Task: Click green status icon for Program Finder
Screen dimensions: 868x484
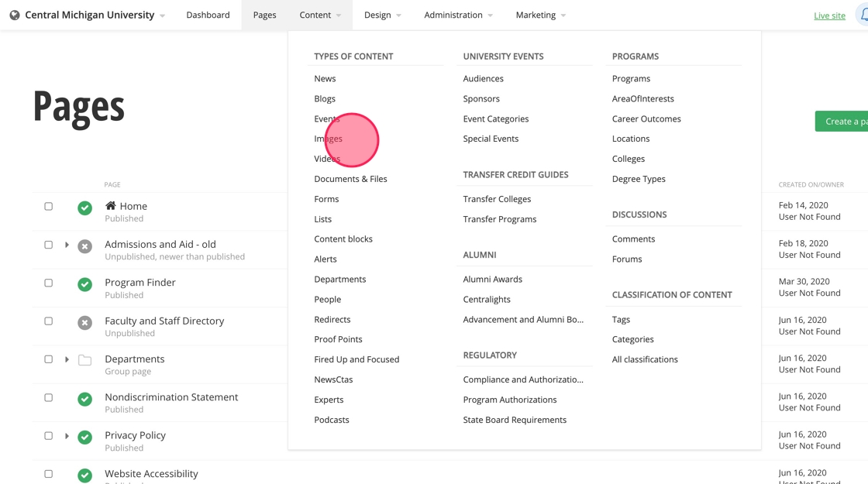Action: tap(85, 284)
